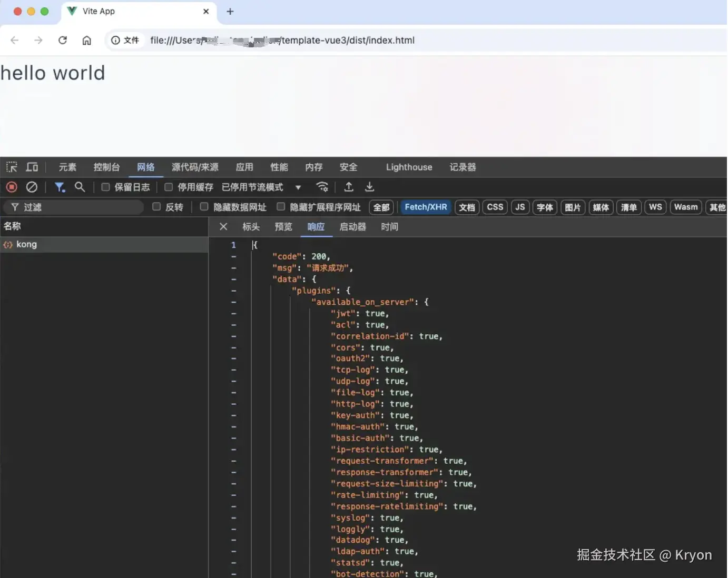Screen dimensions: 728x578
Task: Select the JS request type filter
Action: (520, 207)
